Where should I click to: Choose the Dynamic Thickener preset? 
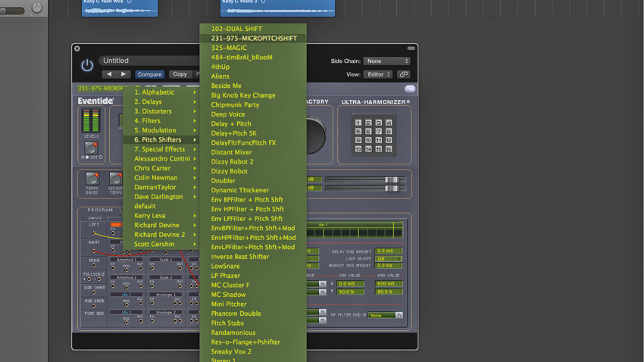(253, 190)
